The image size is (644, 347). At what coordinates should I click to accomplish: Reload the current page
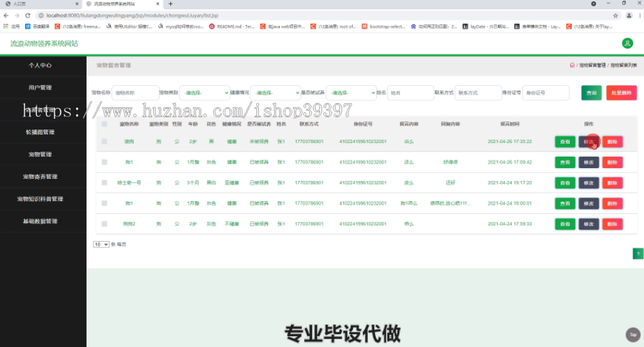(27, 16)
